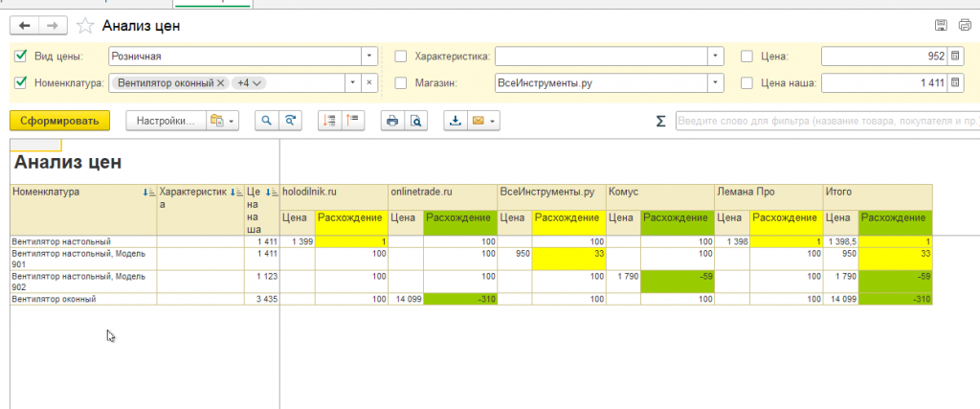Open print preview icon

[416, 121]
